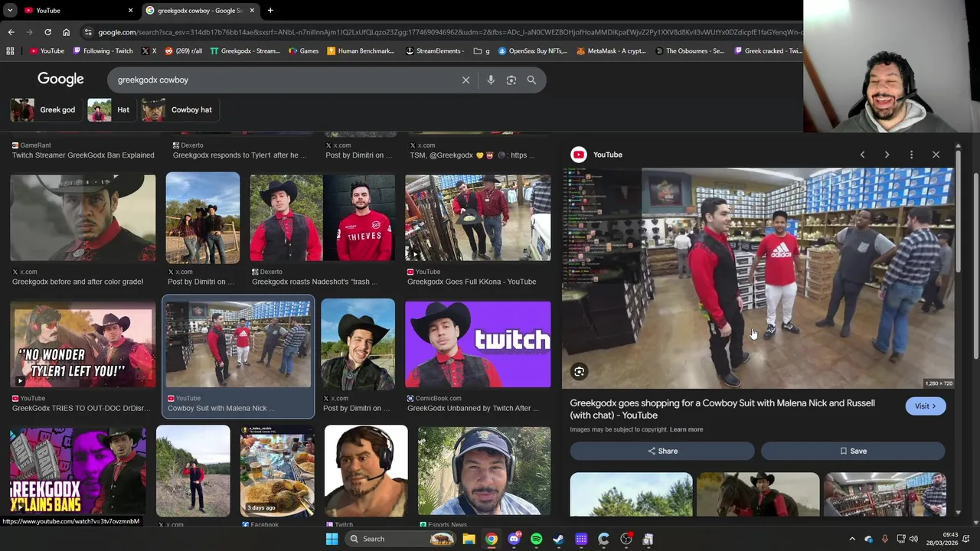Show hidden system tray icons chevron
980x551 pixels.
pyautogui.click(x=852, y=539)
